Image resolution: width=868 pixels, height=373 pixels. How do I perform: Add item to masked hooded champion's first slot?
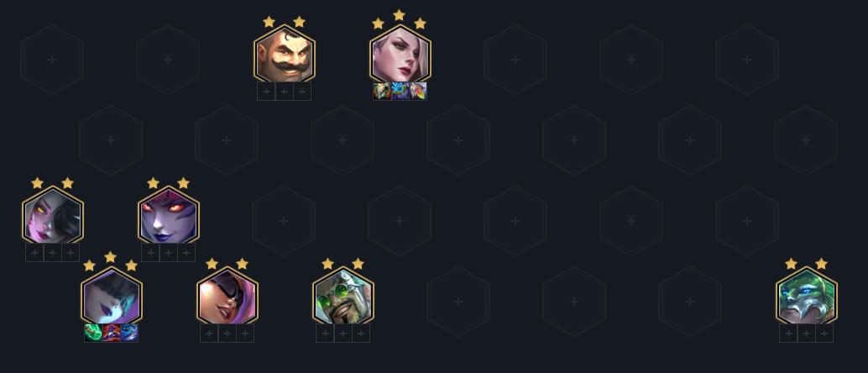click(209, 334)
